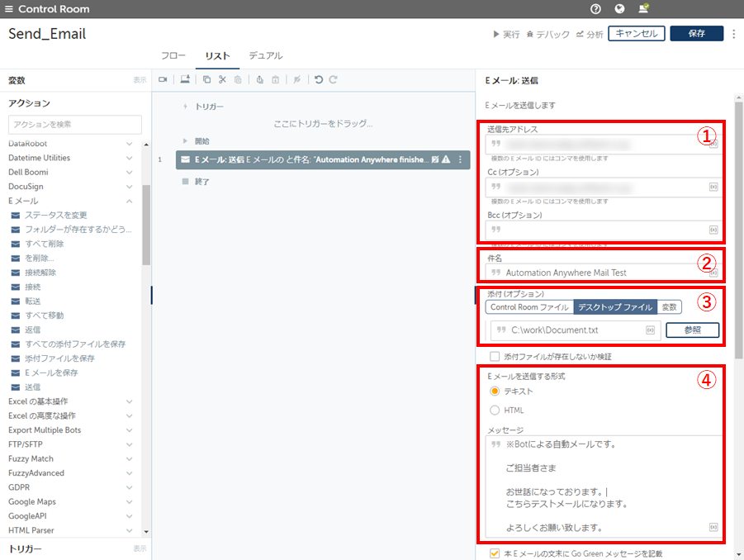The height and width of the screenshot is (560, 744).
Task: Click the disable action toolbar icon
Action: click(x=297, y=80)
